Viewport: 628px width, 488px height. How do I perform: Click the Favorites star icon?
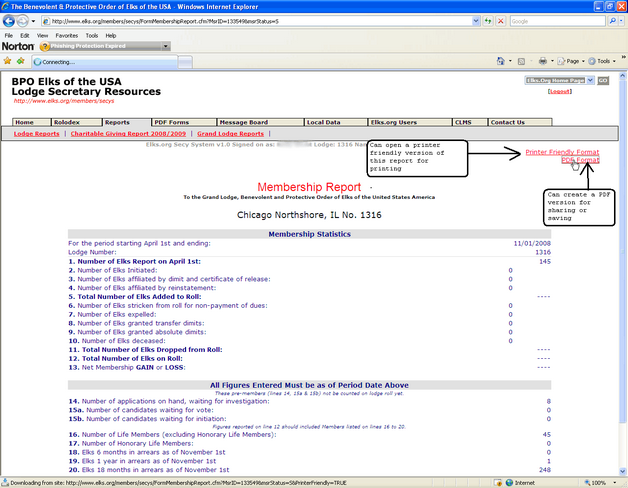[x=9, y=61]
